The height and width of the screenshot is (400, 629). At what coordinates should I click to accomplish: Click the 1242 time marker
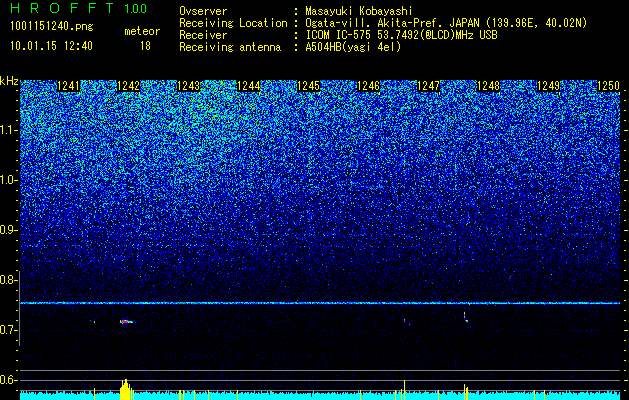129,86
